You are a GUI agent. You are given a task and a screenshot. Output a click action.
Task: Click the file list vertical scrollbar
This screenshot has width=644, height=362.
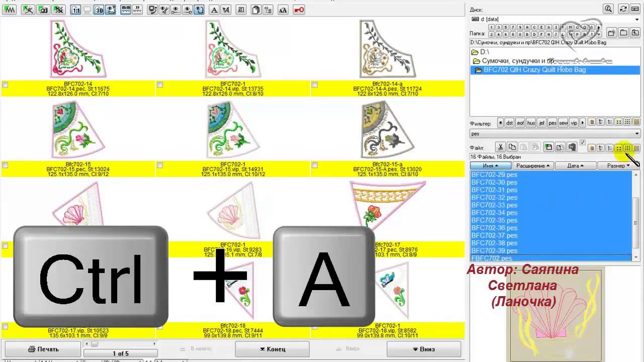636,216
